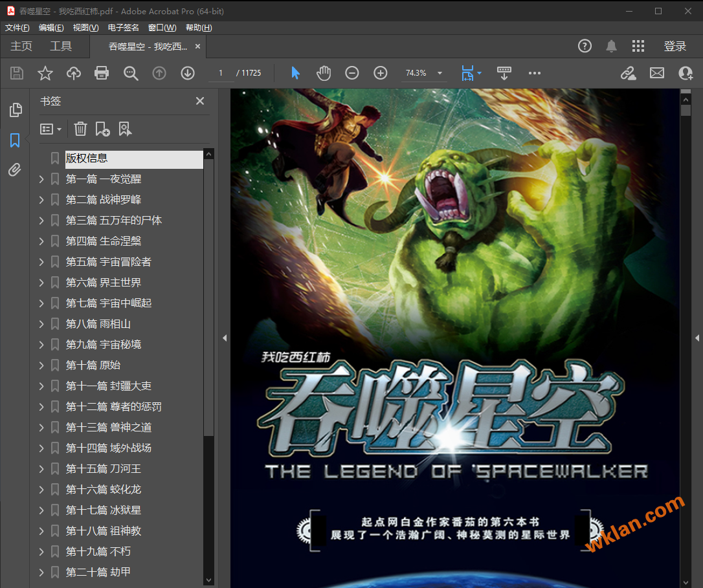Click the page number input field
The height and width of the screenshot is (588, 703).
[x=221, y=73]
